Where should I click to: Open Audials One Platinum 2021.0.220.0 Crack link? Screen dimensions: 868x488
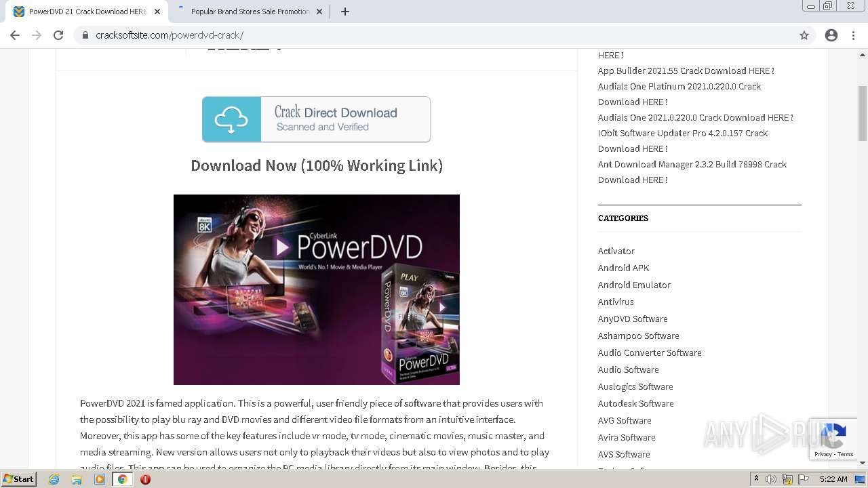pyautogui.click(x=679, y=94)
